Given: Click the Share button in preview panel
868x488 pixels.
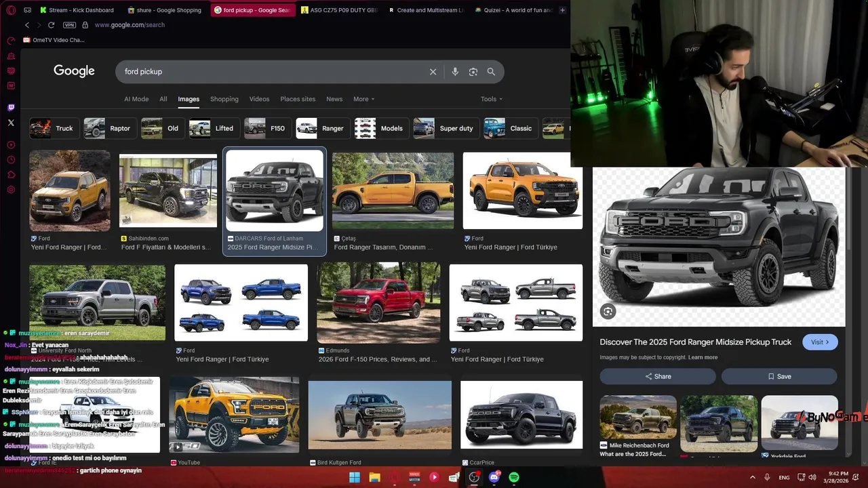Looking at the screenshot, I should 658,376.
